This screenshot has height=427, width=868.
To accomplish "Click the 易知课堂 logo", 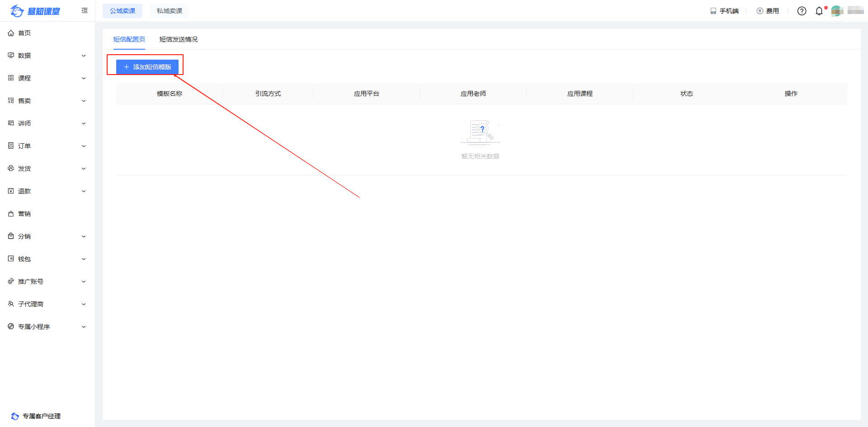I will point(35,11).
